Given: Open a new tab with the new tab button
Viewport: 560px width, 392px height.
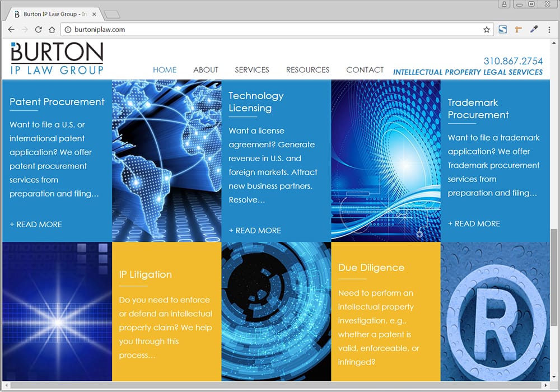Looking at the screenshot, I should (x=113, y=15).
